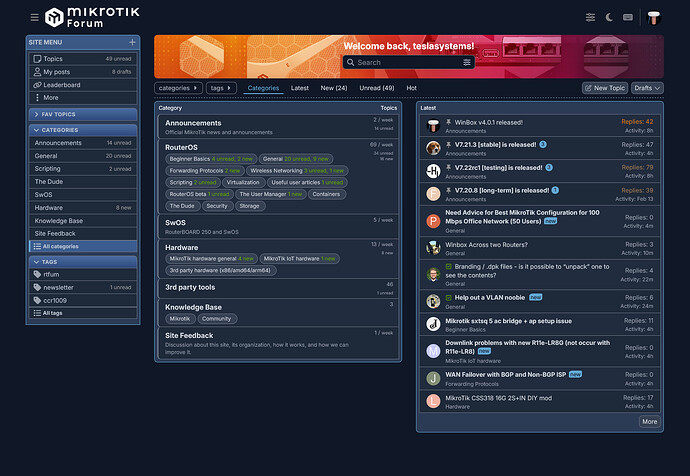This screenshot has width=690, height=476.
Task: Open the Containers subcategory pill
Action: coord(326,194)
